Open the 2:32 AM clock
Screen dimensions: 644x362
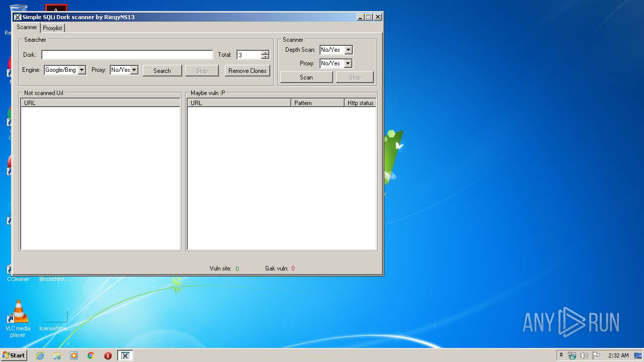pyautogui.click(x=618, y=355)
